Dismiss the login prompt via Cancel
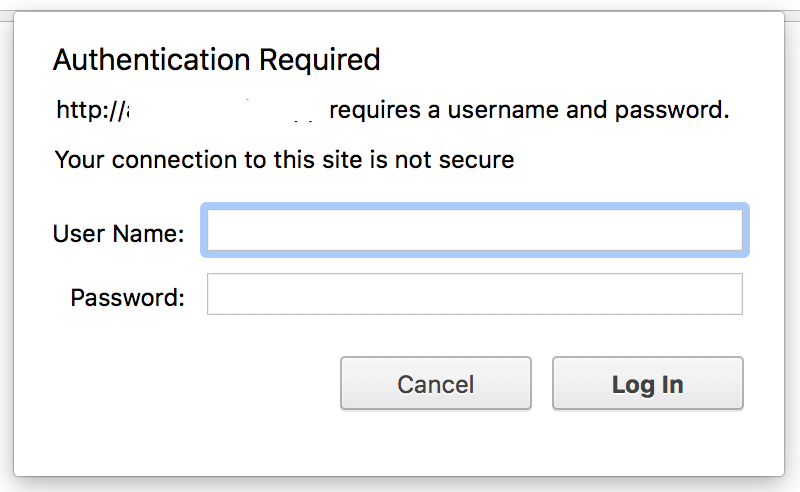This screenshot has height=492, width=800. (x=436, y=383)
